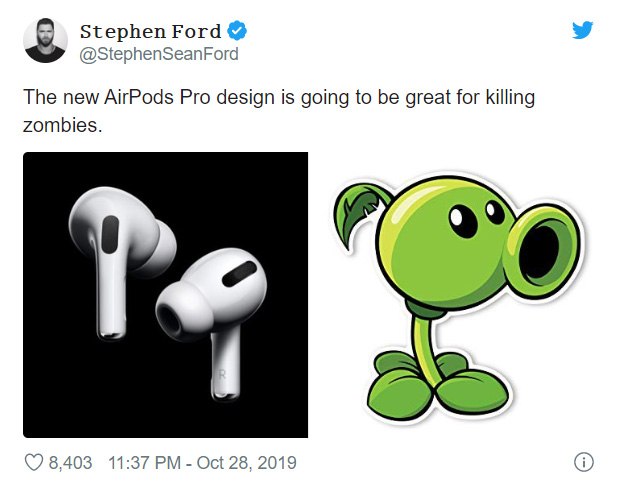Open the @StephenSeanFord handle link
This screenshot has height=486, width=617.
[159, 54]
